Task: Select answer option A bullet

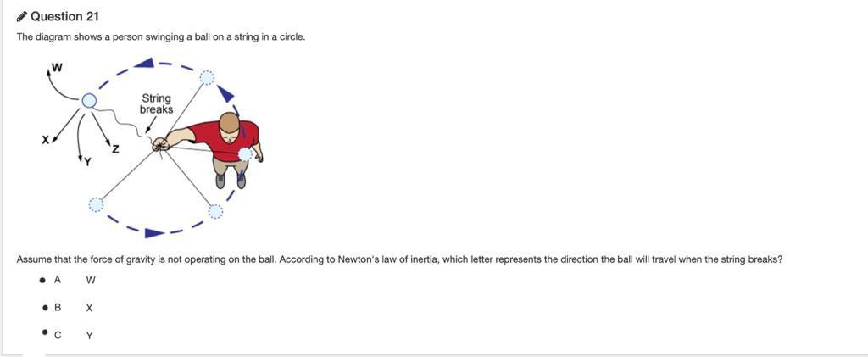Action: (x=42, y=280)
